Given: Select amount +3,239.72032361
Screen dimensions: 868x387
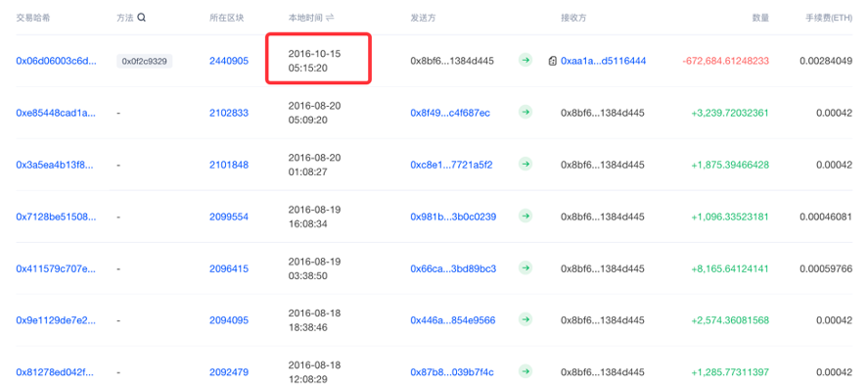Looking at the screenshot, I should [x=730, y=113].
